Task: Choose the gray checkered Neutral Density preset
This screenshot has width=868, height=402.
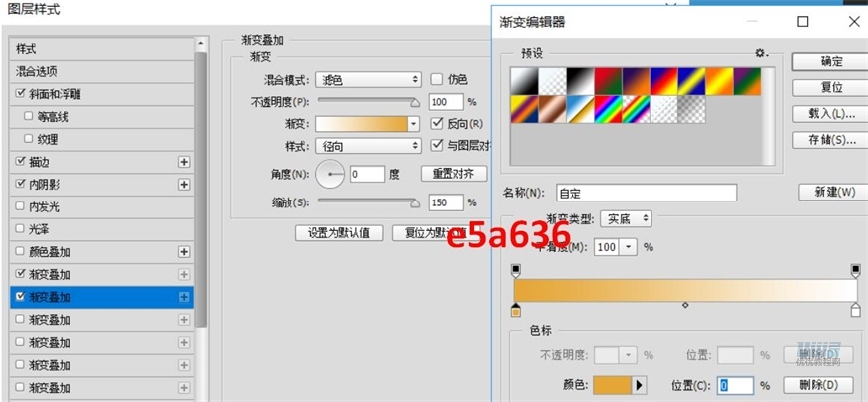Action: point(691,109)
